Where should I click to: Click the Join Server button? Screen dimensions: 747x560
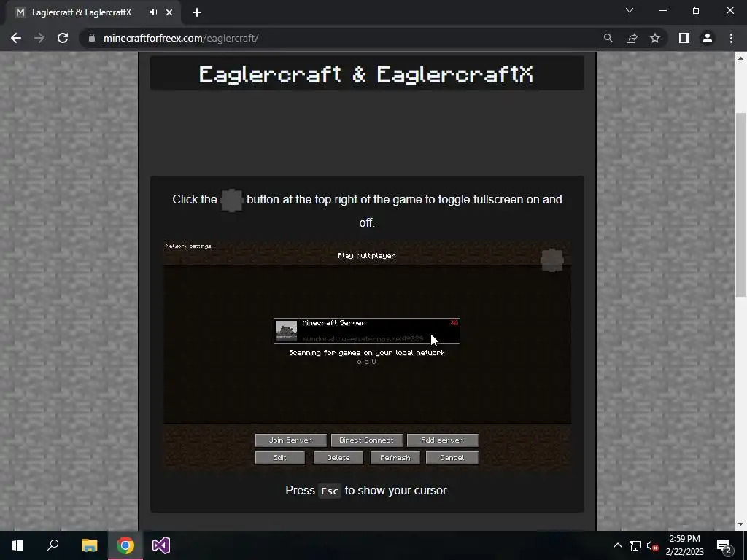click(x=290, y=440)
